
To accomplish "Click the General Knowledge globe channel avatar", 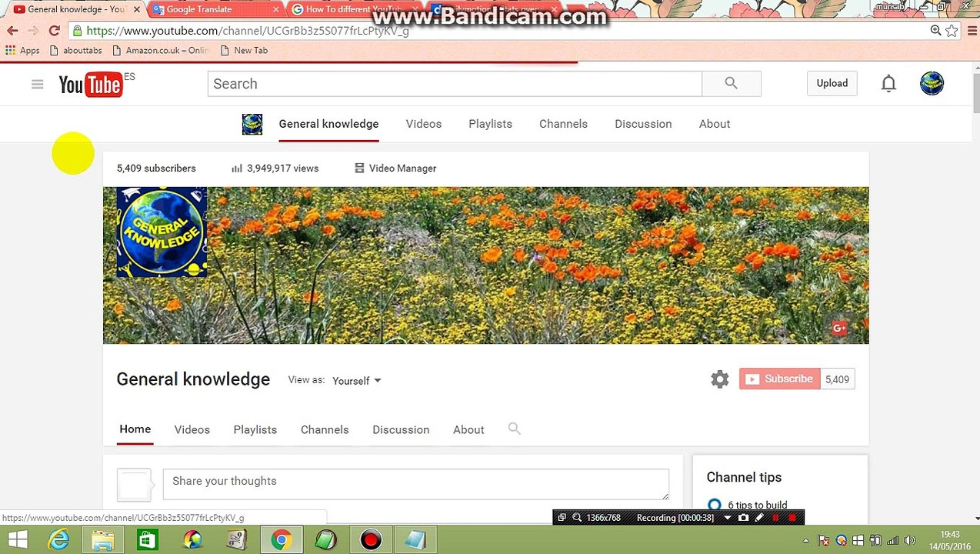I will [161, 231].
